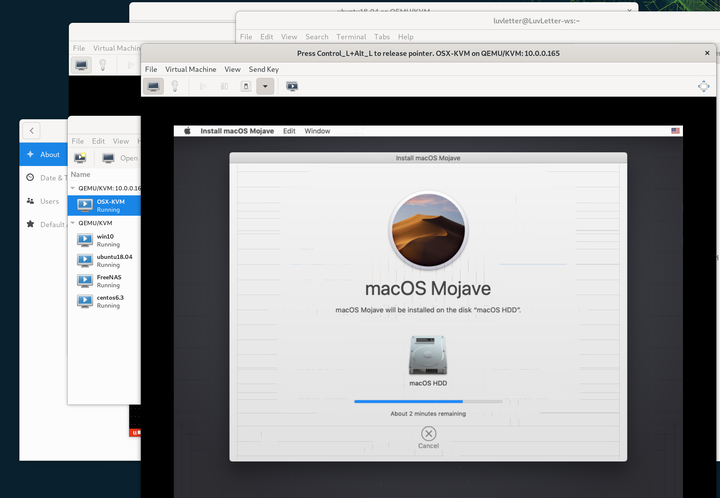Open Send Key menu
The image size is (720, 498).
coord(264,69)
